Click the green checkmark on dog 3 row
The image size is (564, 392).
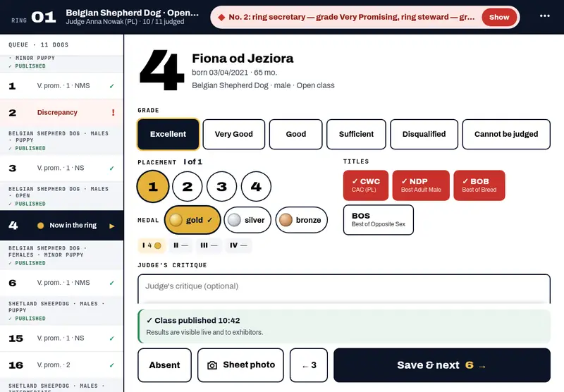[x=112, y=169]
